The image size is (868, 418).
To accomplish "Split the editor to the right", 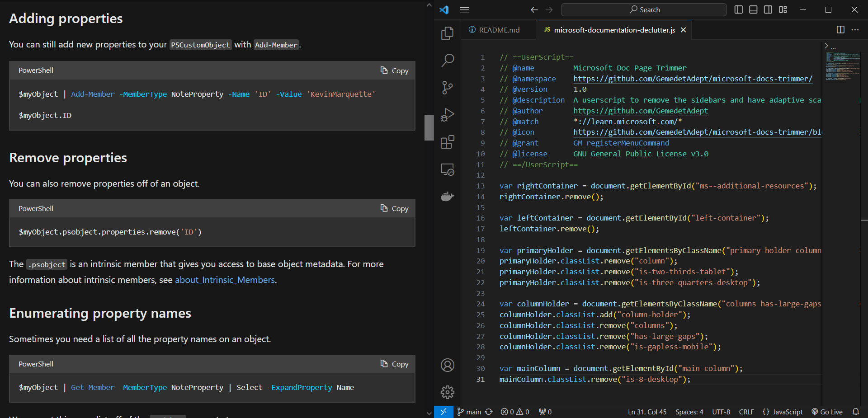I will pos(840,29).
